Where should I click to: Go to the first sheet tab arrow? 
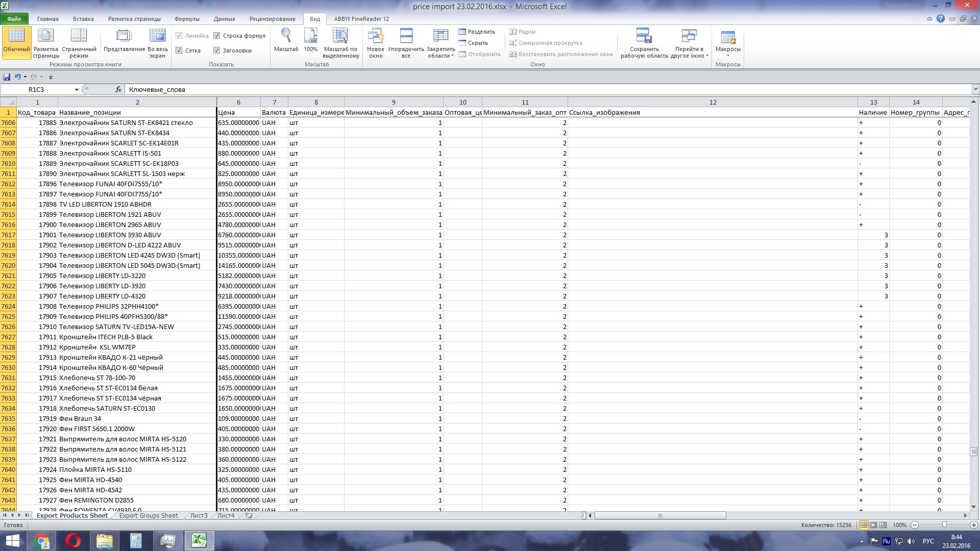coord(5,516)
